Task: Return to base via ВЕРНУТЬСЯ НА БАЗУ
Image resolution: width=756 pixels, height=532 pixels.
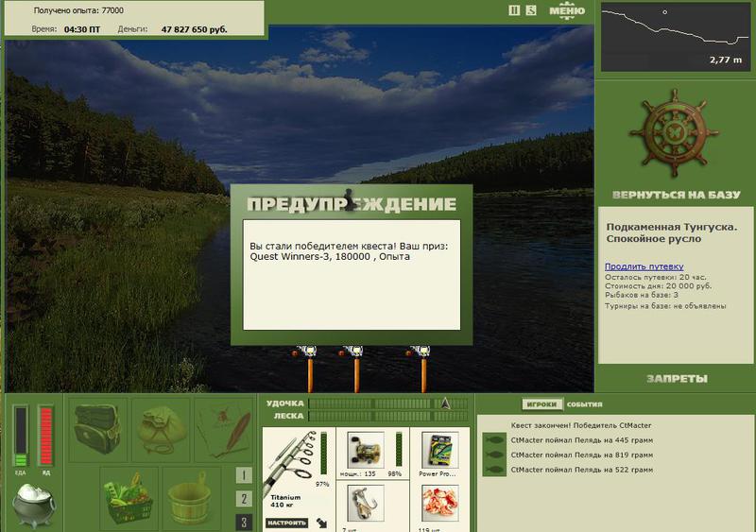Action: click(x=676, y=195)
